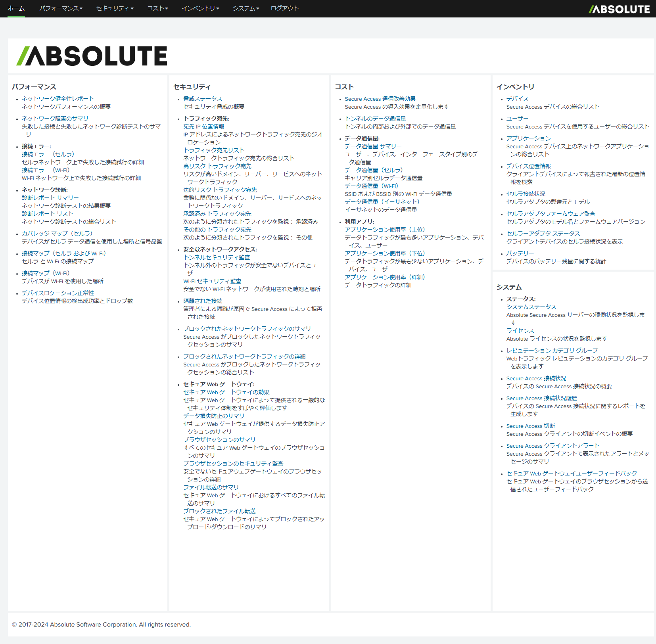Open Secure Access 接続状況履歴 link
Viewport: 656px width, 644px height.
click(542, 398)
